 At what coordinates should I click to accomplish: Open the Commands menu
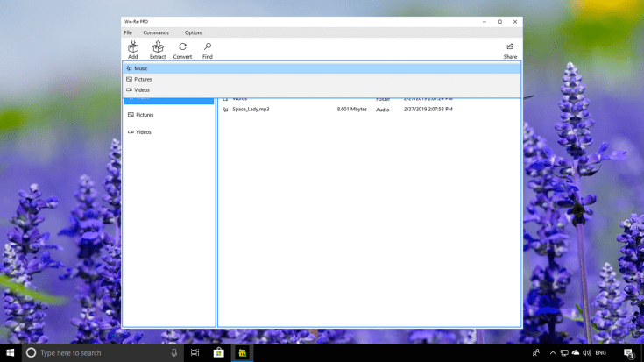click(x=156, y=32)
